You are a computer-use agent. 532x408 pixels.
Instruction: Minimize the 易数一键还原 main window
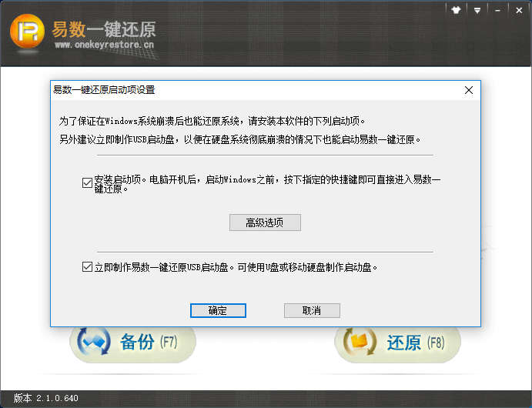497,10
